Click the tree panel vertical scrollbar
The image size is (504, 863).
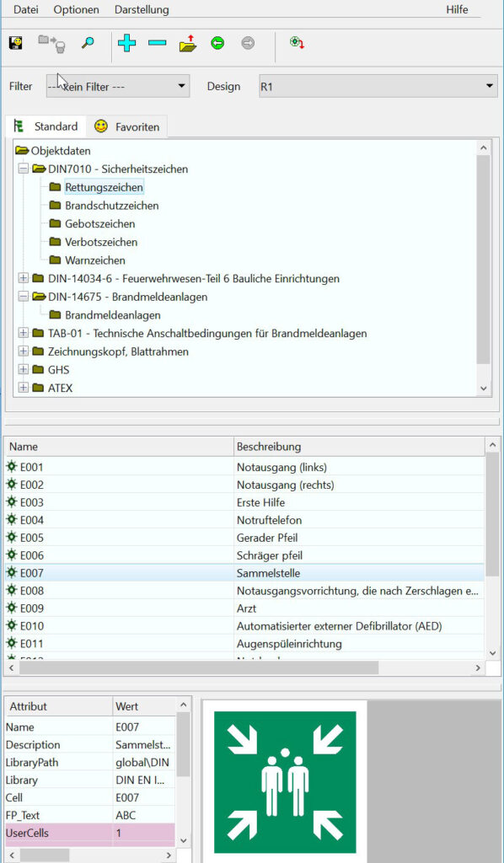tap(483, 259)
